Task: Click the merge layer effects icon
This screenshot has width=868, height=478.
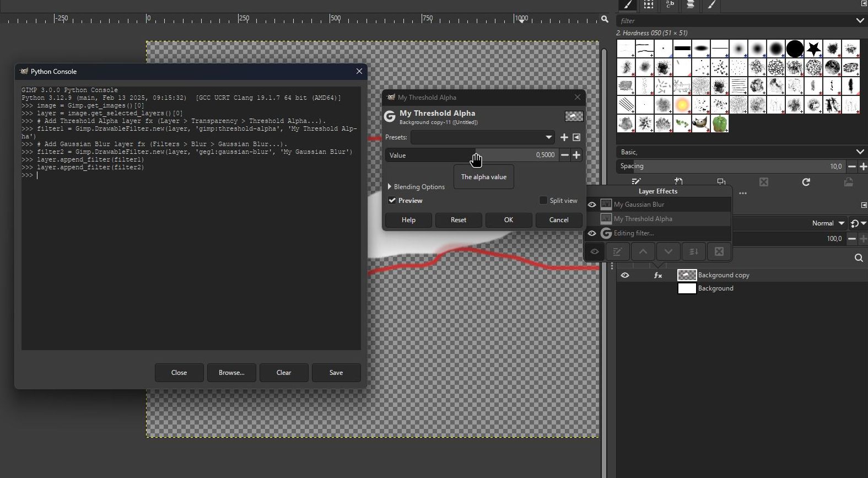Action: (x=693, y=252)
